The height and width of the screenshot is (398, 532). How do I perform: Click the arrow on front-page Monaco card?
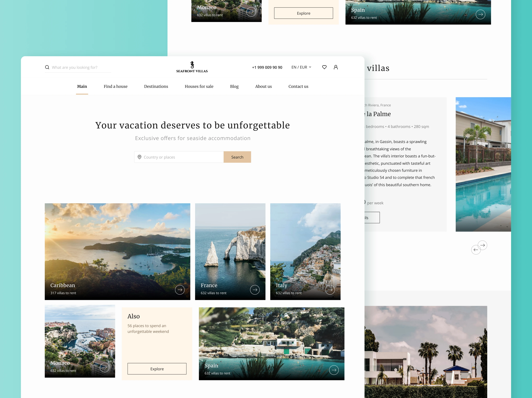pyautogui.click(x=105, y=367)
